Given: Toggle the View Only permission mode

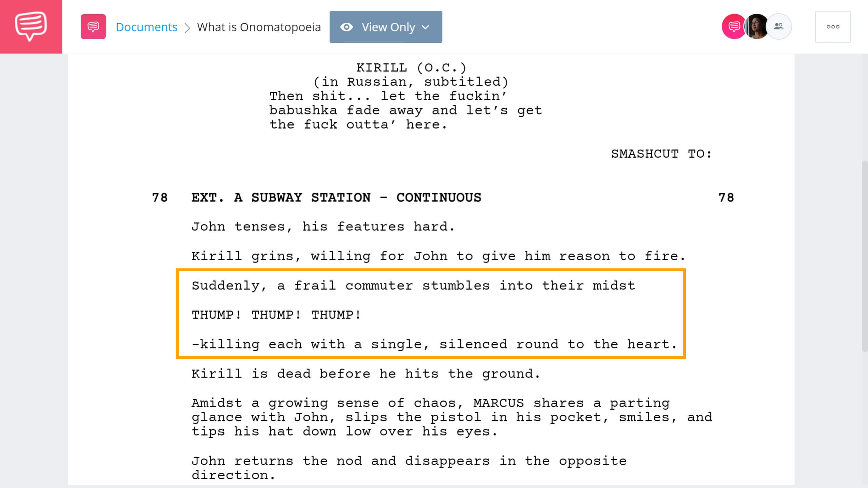Looking at the screenshot, I should point(386,27).
